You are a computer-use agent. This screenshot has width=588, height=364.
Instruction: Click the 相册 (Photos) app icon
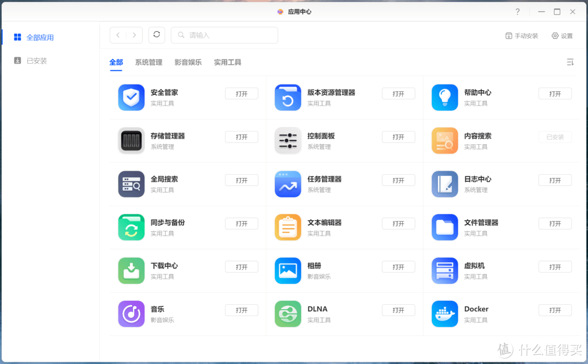point(287,270)
